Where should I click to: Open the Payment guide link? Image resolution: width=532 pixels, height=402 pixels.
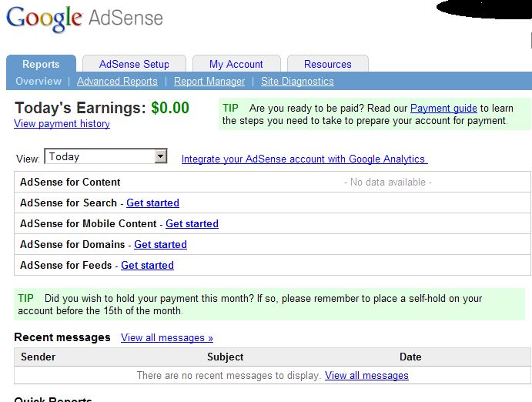(443, 109)
